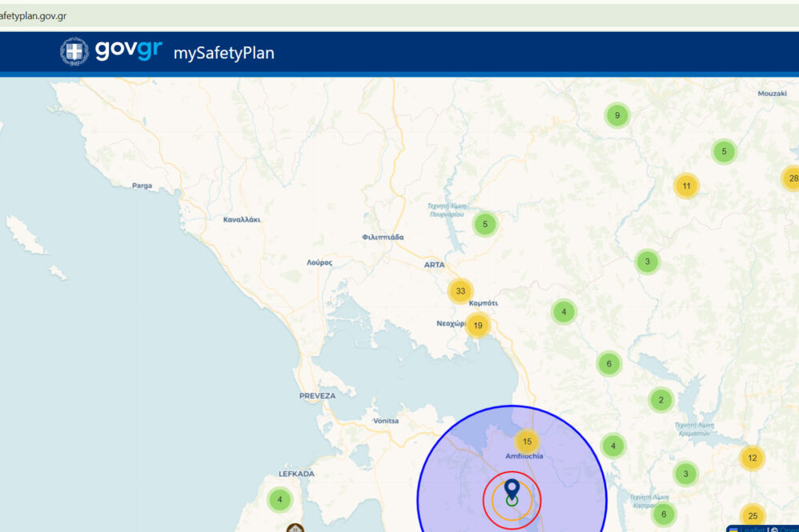
Task: Select the yellow cluster marked 11
Action: pyautogui.click(x=686, y=186)
